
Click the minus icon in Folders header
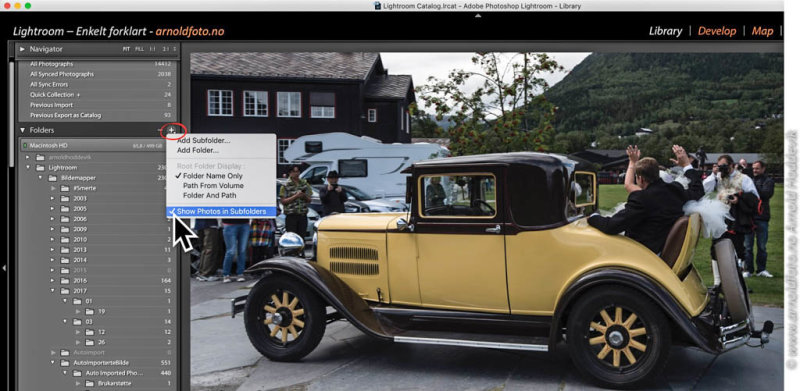click(x=160, y=130)
